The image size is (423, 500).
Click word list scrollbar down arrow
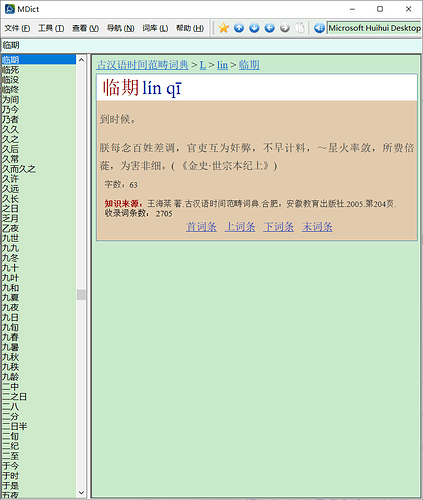coord(81,492)
